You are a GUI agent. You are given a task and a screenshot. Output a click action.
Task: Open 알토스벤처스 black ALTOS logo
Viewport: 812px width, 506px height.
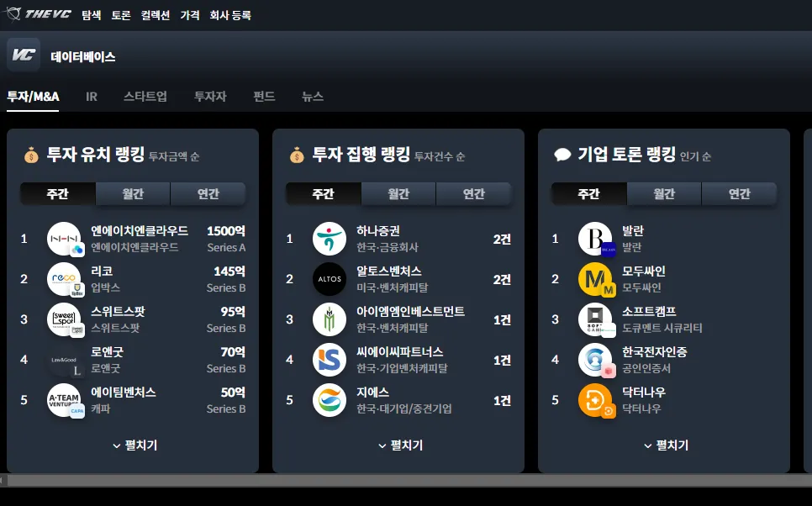pos(330,279)
